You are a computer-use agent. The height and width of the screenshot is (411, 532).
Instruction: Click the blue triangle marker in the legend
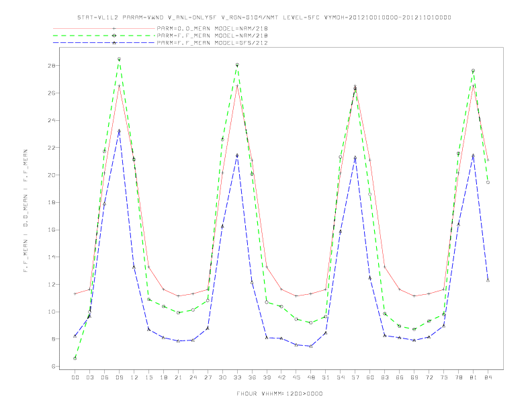tap(114, 43)
